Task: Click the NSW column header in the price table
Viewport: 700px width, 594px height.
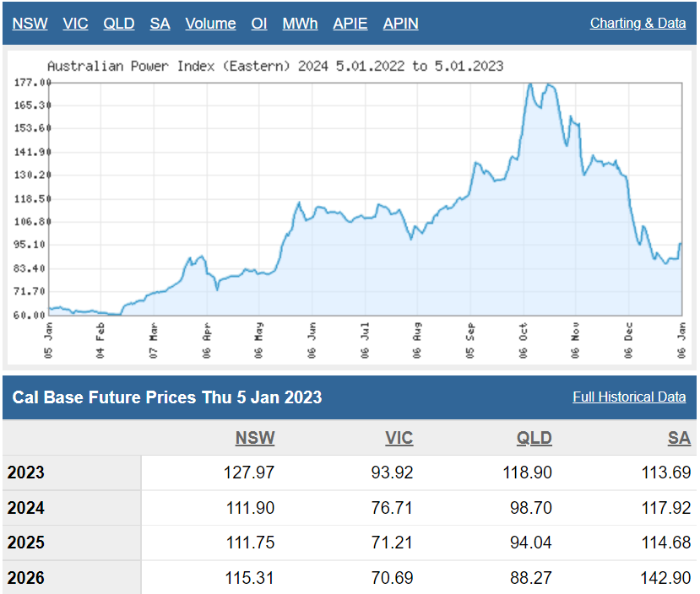Action: pos(255,438)
